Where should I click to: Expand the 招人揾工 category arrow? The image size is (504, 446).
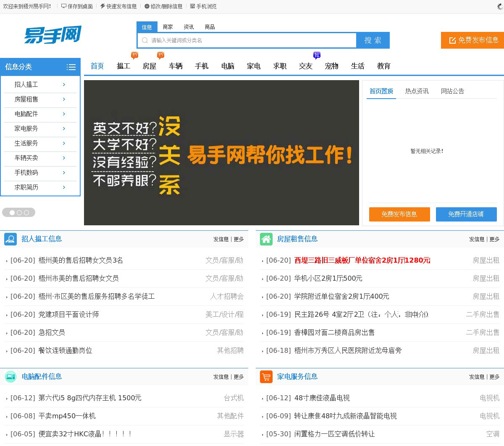click(64, 85)
